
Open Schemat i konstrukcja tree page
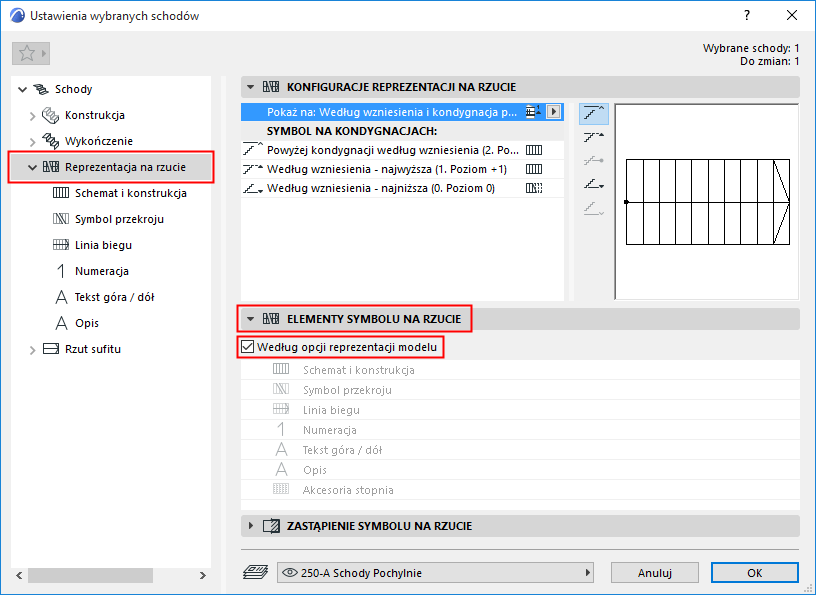click(131, 193)
